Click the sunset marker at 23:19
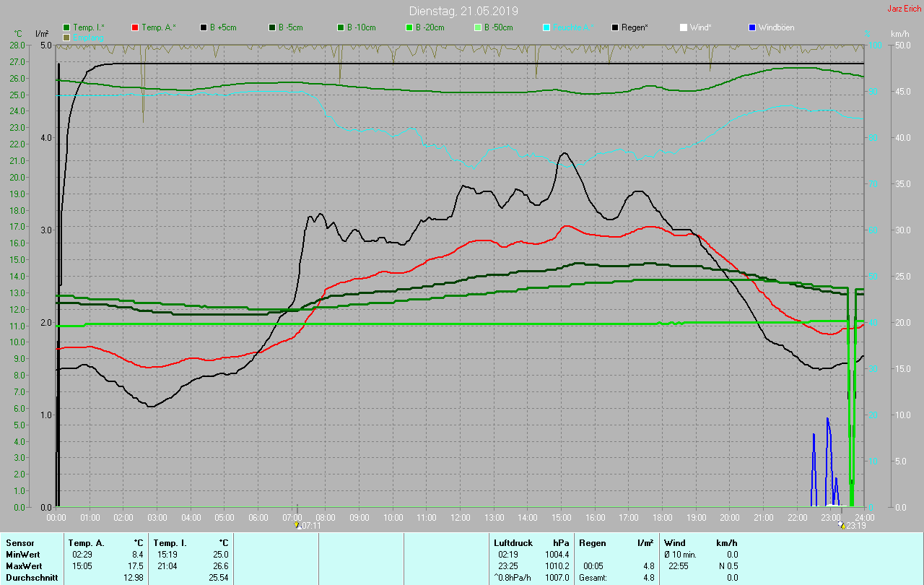 coord(842,525)
